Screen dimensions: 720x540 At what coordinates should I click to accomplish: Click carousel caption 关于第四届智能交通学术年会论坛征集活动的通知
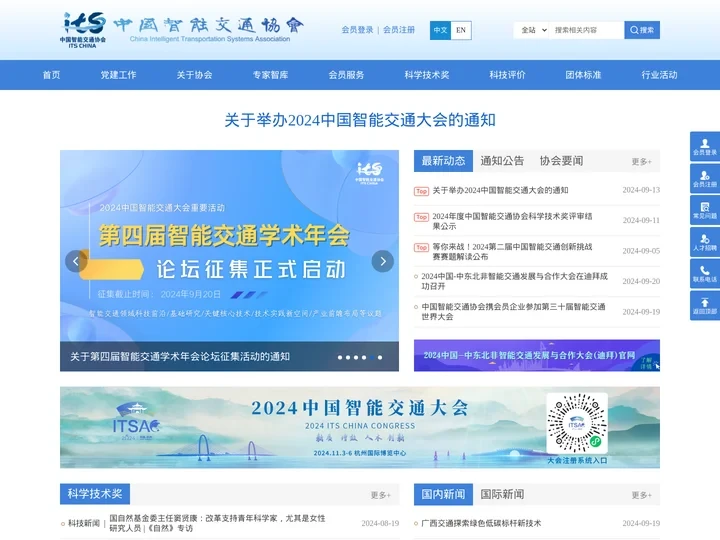[x=180, y=356]
